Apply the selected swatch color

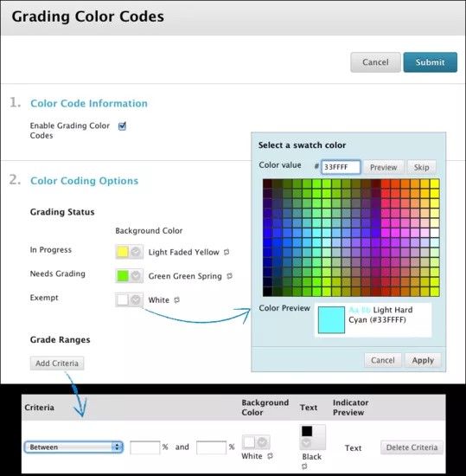[x=423, y=360]
